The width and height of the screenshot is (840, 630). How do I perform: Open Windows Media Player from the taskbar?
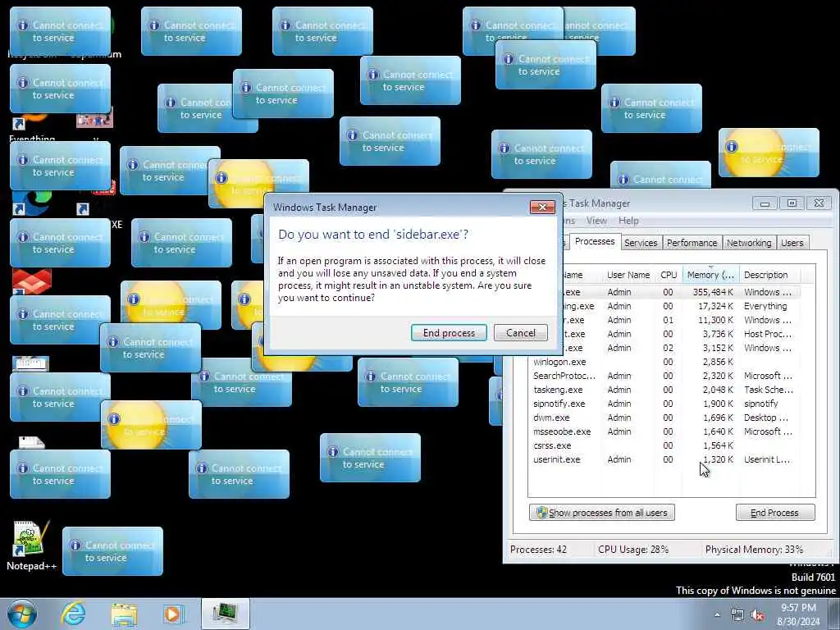[173, 614]
